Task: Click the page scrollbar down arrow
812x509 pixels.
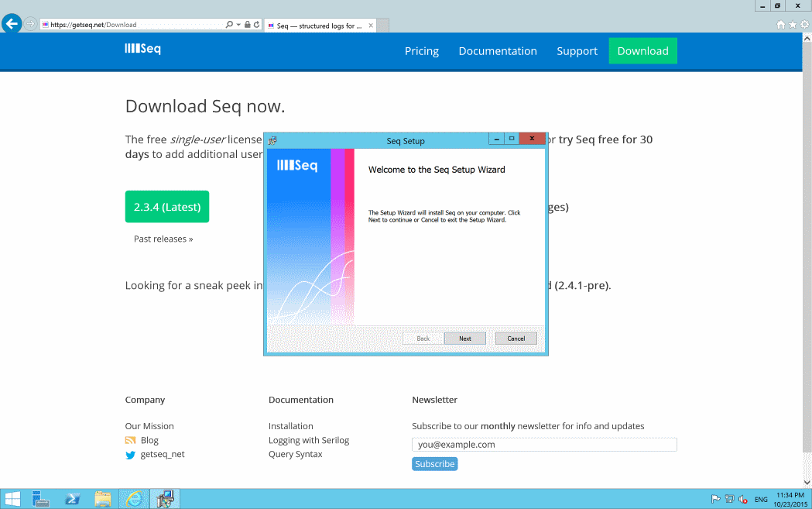Action: (x=807, y=483)
